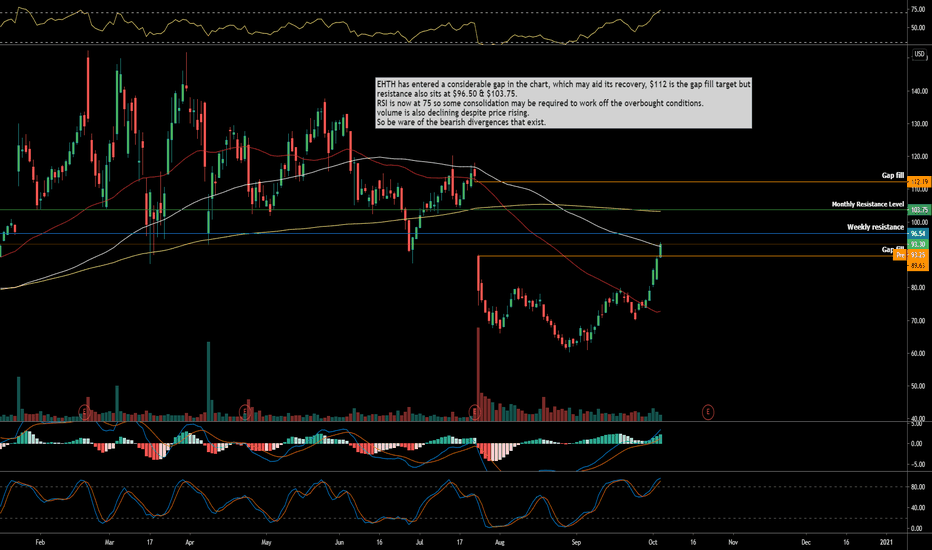Click the orange 89.63 price label
Screen dimensions: 932x550
coord(919,265)
